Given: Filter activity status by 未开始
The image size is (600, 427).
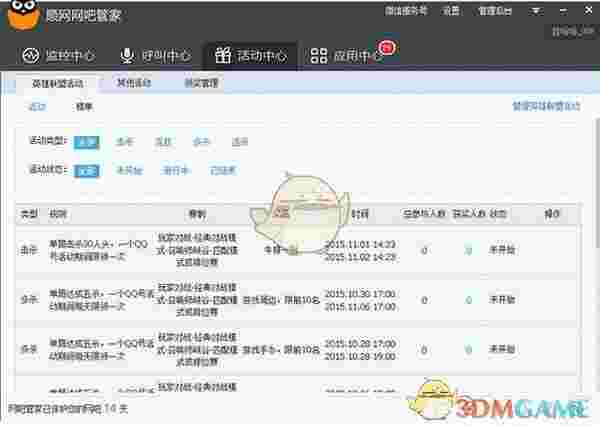Looking at the screenshot, I should click(x=129, y=170).
